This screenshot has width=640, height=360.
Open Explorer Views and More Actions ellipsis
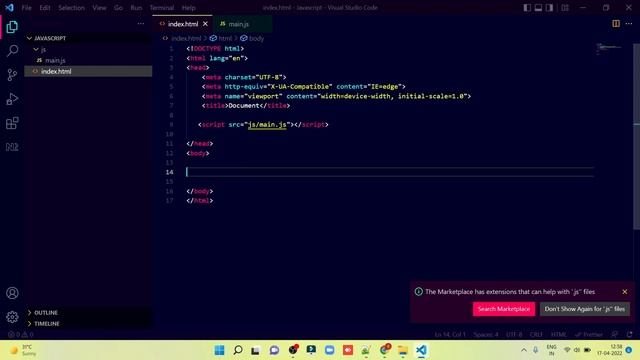point(141,24)
